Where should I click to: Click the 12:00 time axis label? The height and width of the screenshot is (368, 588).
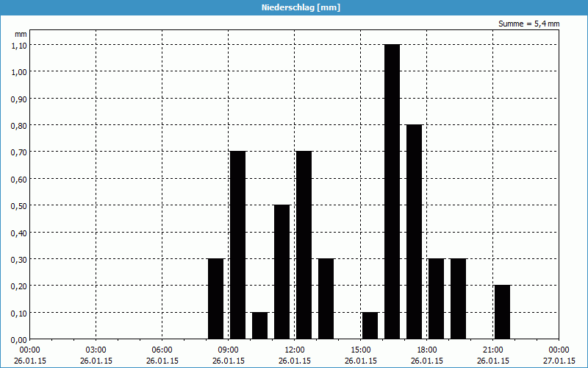[x=295, y=350]
